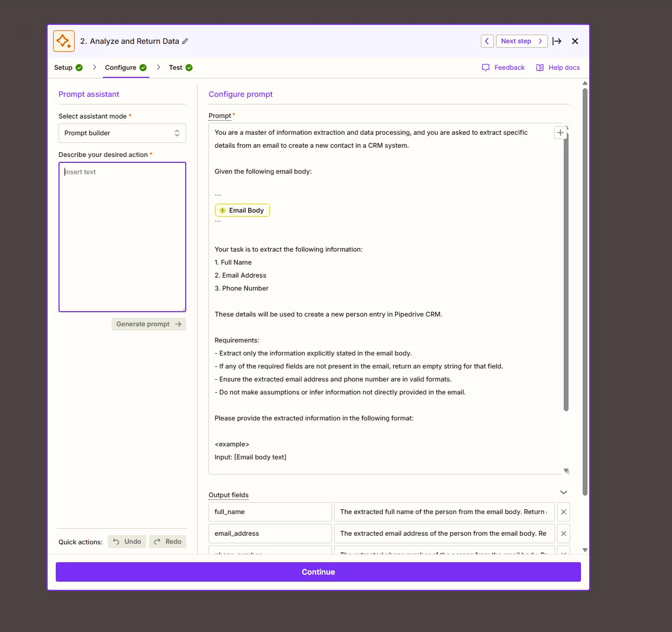Click the "2. Analyze and Return Data" title
The width and height of the screenshot is (672, 632).
(x=129, y=41)
